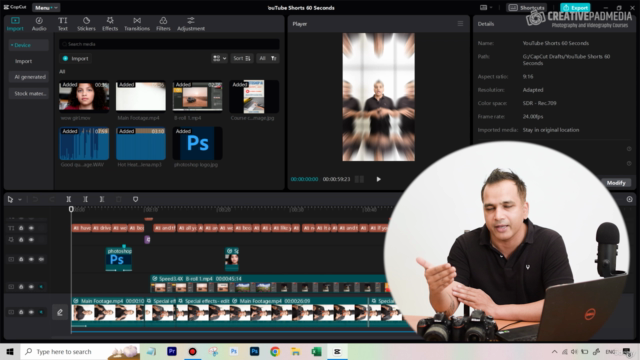This screenshot has width=640, height=360.
Task: Open the Player panel hamburger menu
Action: (460, 24)
